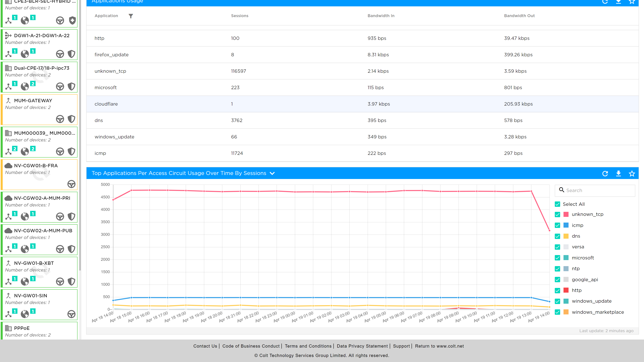Click network topology icon for NV-GW01-B-XBT
The image size is (644, 362).
coord(9,282)
